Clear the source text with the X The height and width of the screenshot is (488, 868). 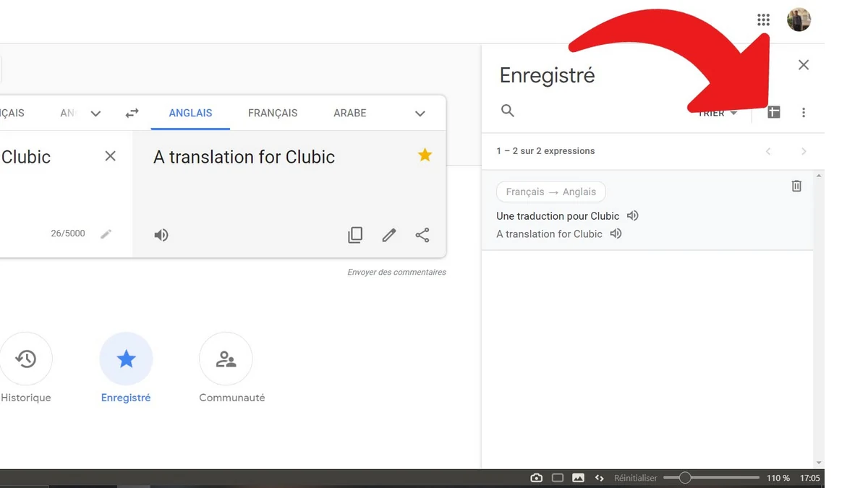111,156
